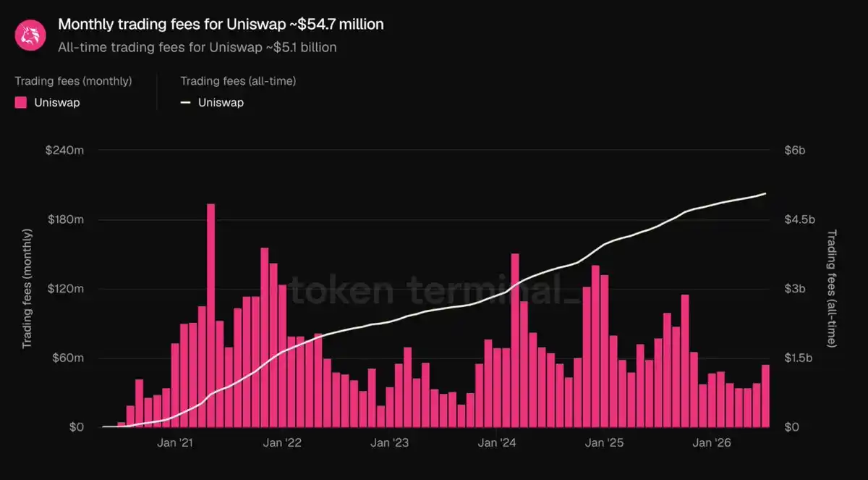Click the Jan '23 x-axis label
Screen dimensions: 868x480
pyautogui.click(x=391, y=443)
